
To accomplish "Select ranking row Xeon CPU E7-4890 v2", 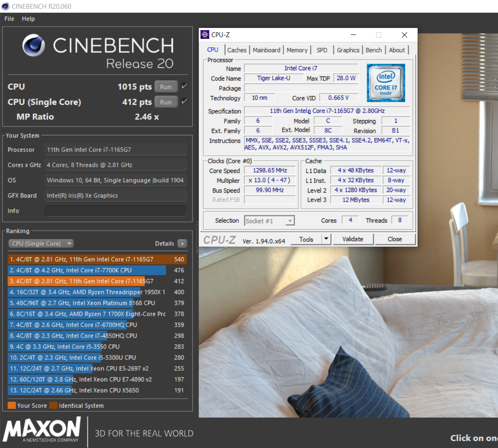I will [97, 379].
